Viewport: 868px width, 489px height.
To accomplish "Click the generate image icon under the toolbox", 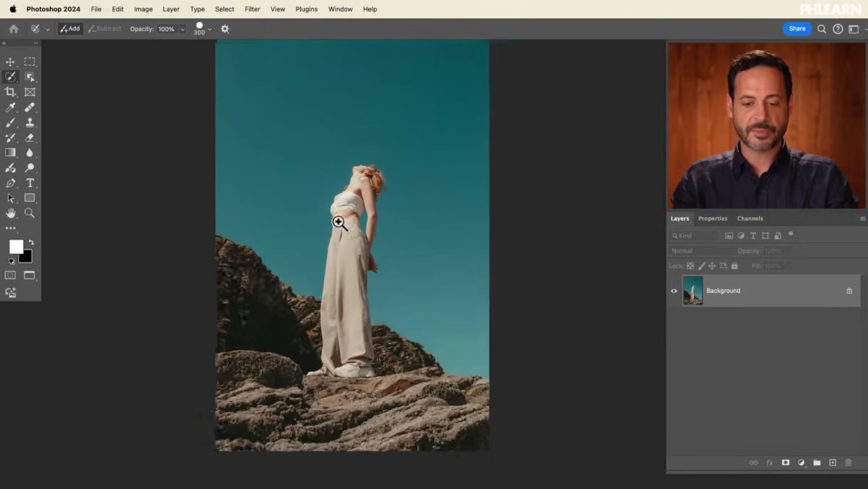I will coord(10,292).
